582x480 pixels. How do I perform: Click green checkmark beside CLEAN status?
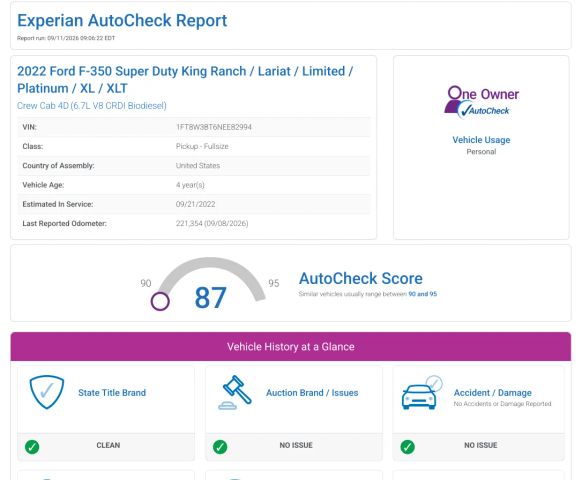[x=32, y=447]
